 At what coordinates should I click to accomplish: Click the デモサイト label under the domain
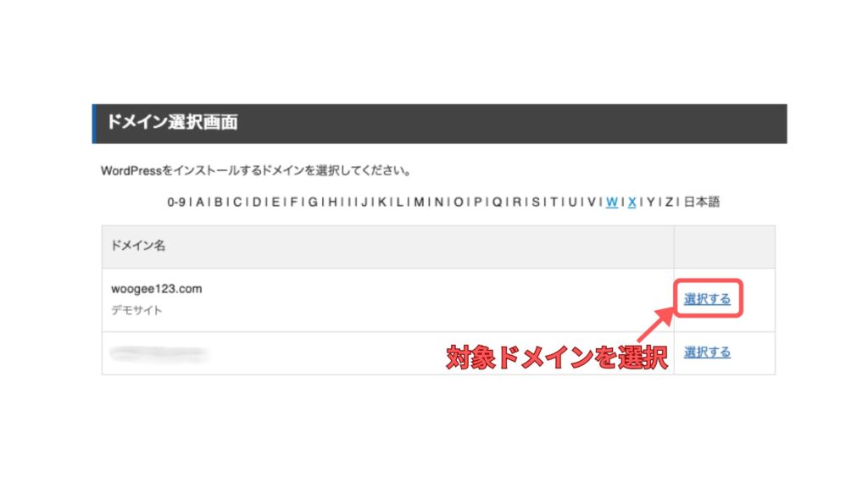tap(136, 310)
